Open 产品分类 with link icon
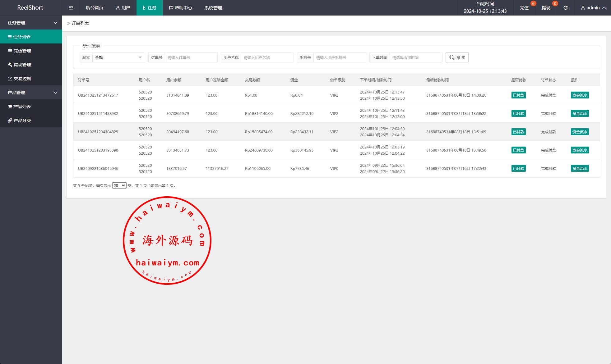Viewport: 611px width, 364px height. (22, 121)
